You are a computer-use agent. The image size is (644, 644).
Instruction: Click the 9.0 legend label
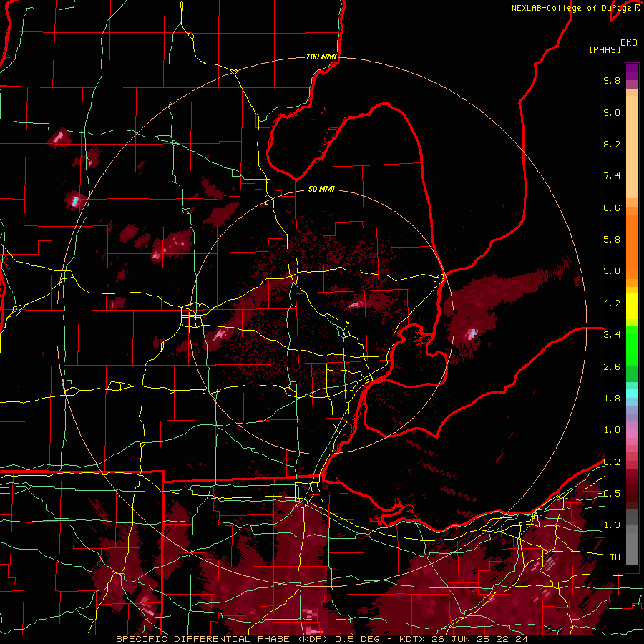point(612,112)
